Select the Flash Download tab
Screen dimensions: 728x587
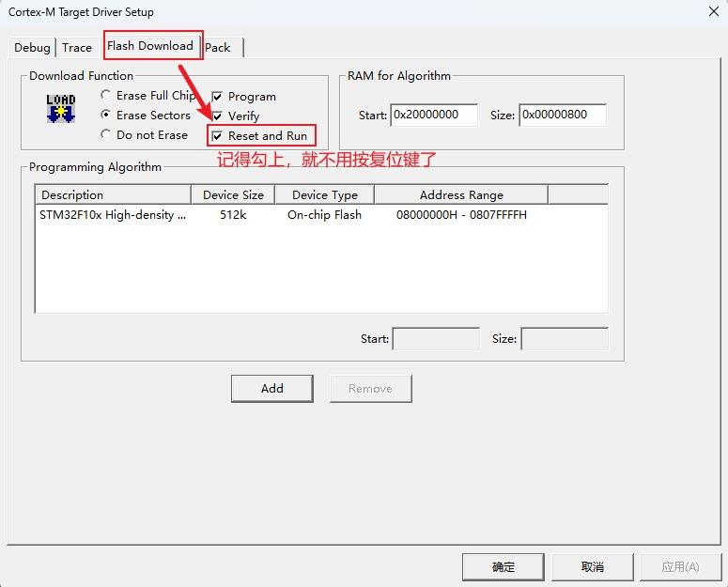[150, 45]
